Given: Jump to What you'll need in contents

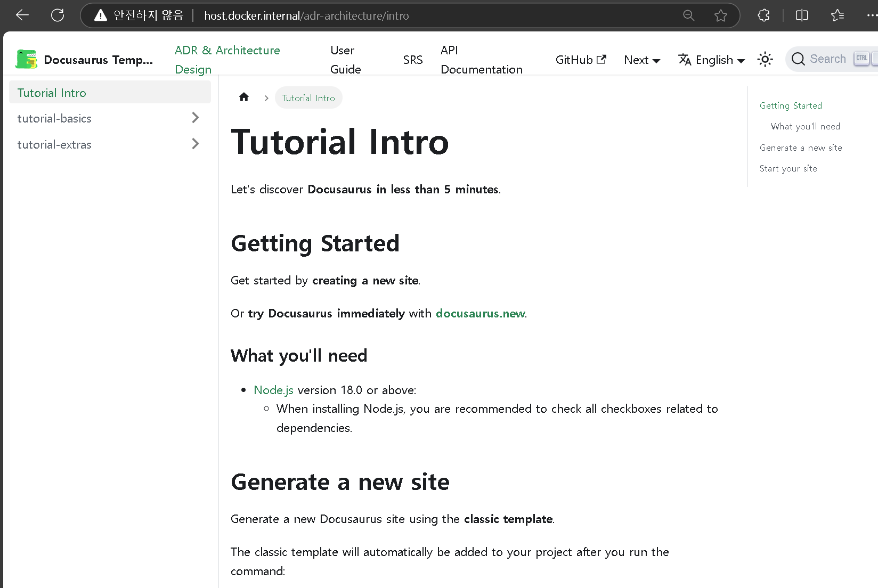Looking at the screenshot, I should tap(805, 126).
